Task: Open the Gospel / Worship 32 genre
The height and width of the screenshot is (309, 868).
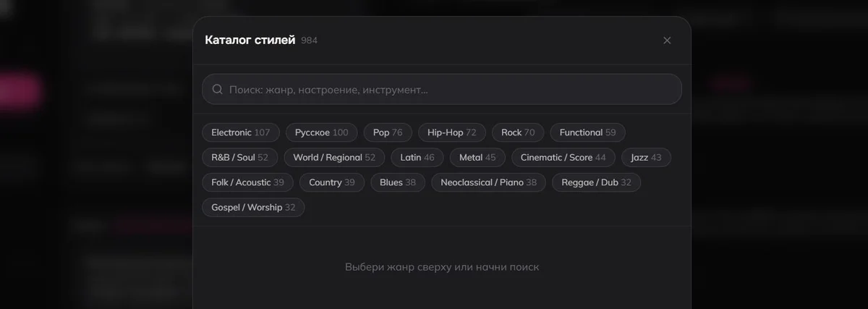Action: pyautogui.click(x=253, y=208)
